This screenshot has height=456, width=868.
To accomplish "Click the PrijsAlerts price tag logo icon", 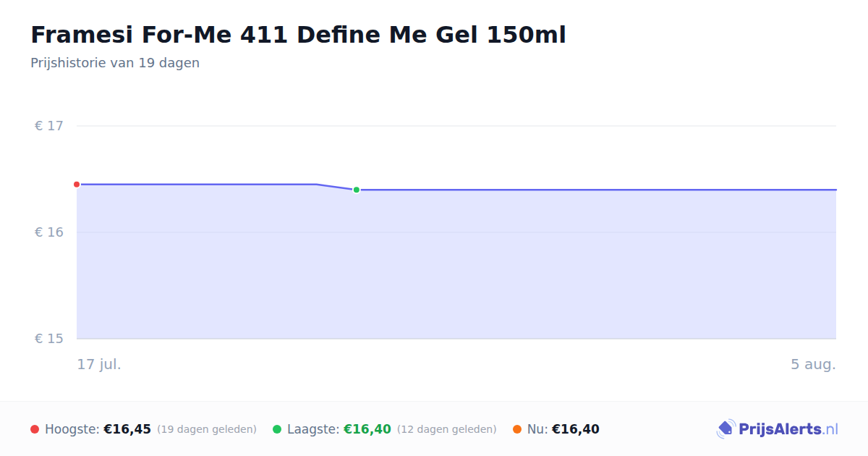I will (726, 429).
